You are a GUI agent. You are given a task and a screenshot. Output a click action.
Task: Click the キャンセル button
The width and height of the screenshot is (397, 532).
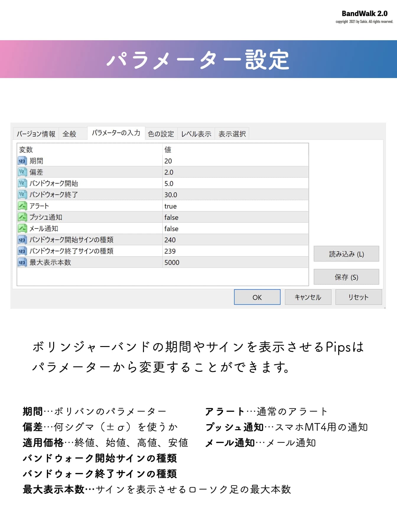308,297
